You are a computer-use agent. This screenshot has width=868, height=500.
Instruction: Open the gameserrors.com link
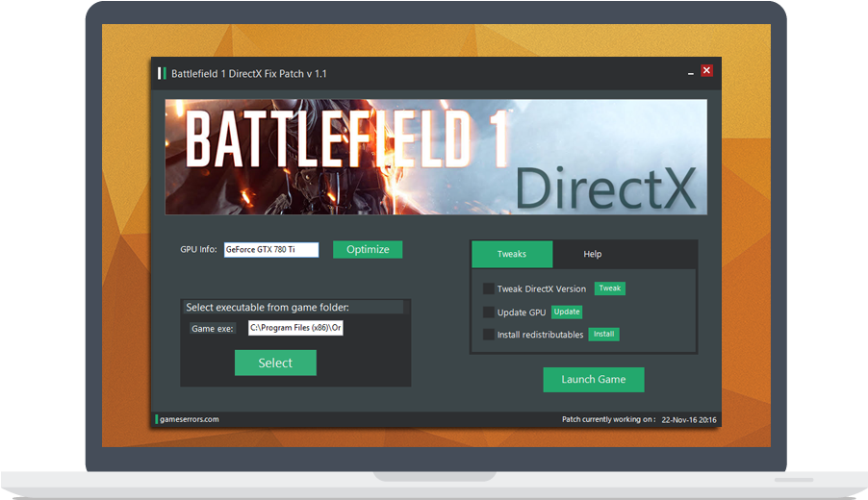point(190,419)
